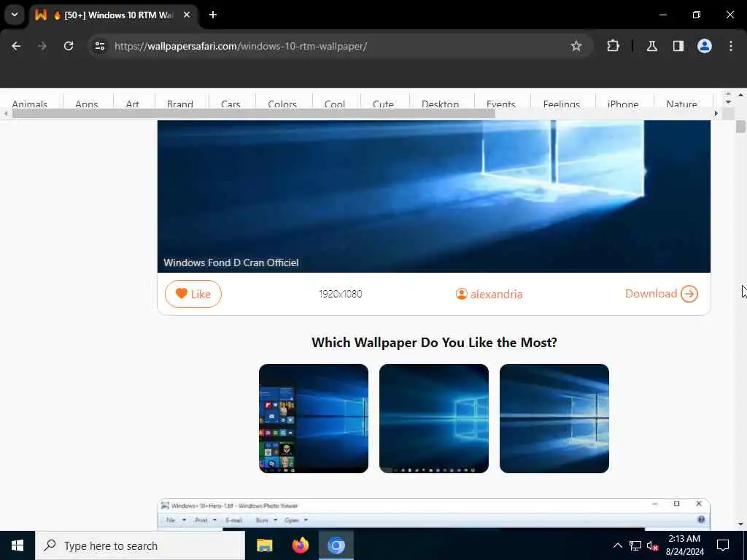Image resolution: width=747 pixels, height=560 pixels.
Task: Open the Cute category
Action: pos(383,104)
